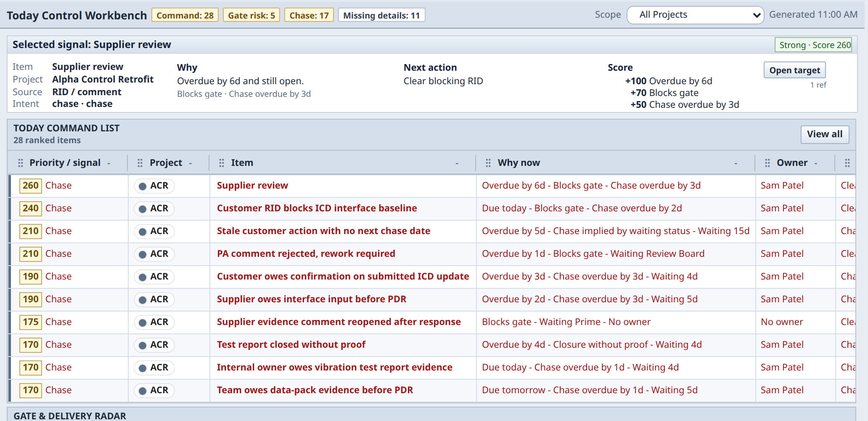Click drag handle icon of last partially visible column
Viewport: 868px width, 421px height.
coord(847,163)
